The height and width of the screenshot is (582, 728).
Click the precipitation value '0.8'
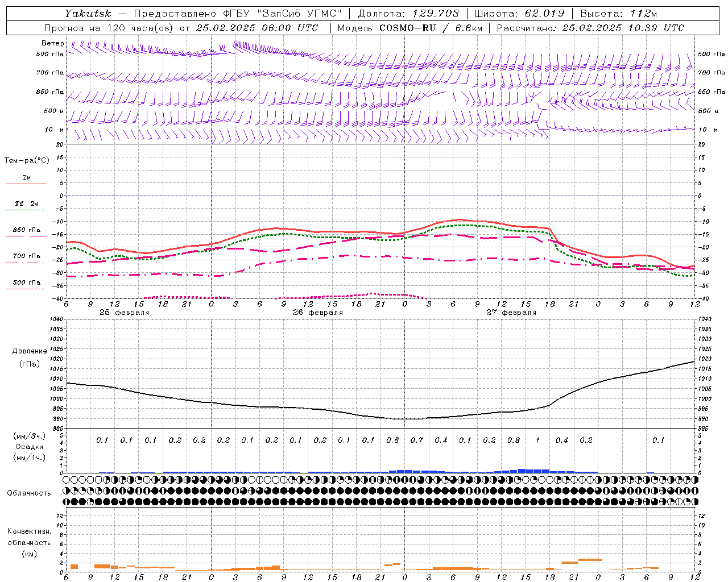tap(514, 440)
